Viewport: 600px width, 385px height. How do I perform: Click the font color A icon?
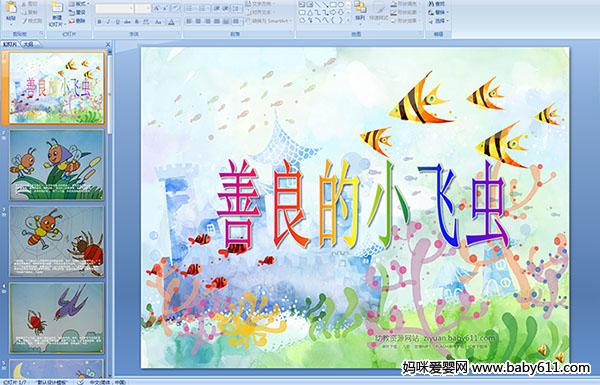pyautogui.click(x=171, y=22)
